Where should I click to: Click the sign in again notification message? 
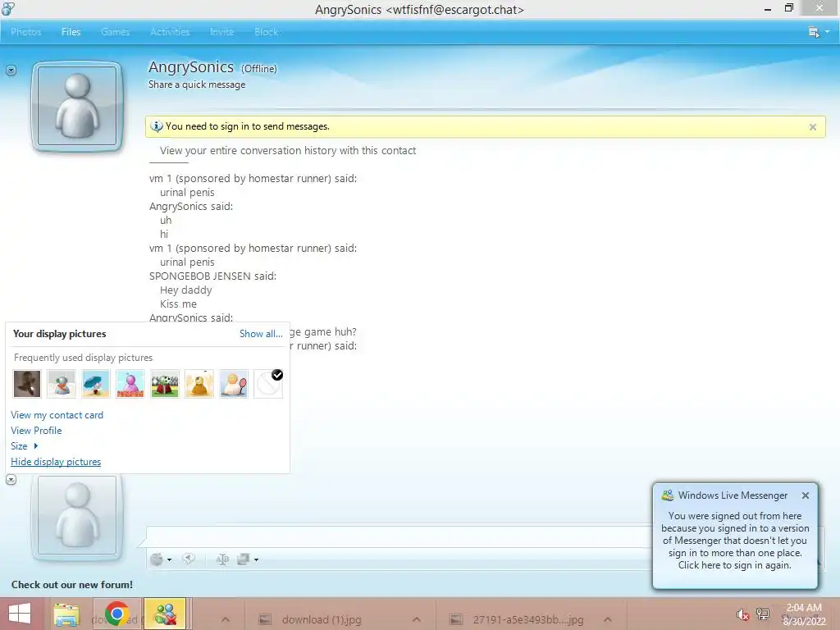pyautogui.click(x=734, y=541)
